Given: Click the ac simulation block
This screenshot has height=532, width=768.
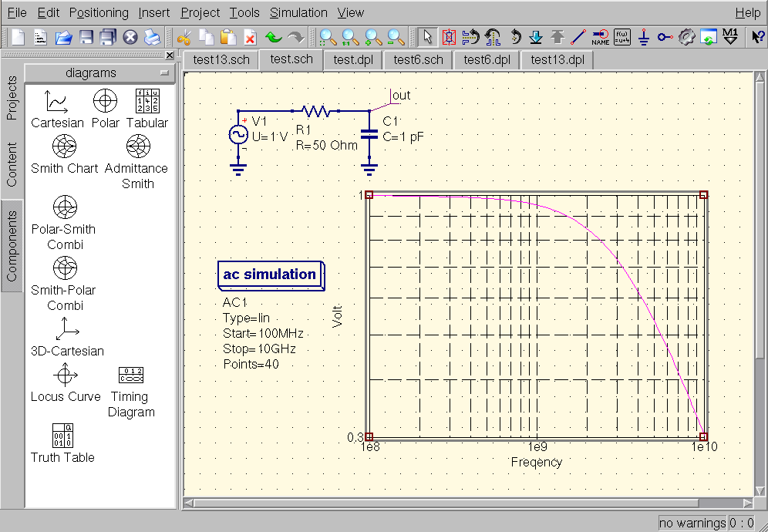Looking at the screenshot, I should point(270,274).
